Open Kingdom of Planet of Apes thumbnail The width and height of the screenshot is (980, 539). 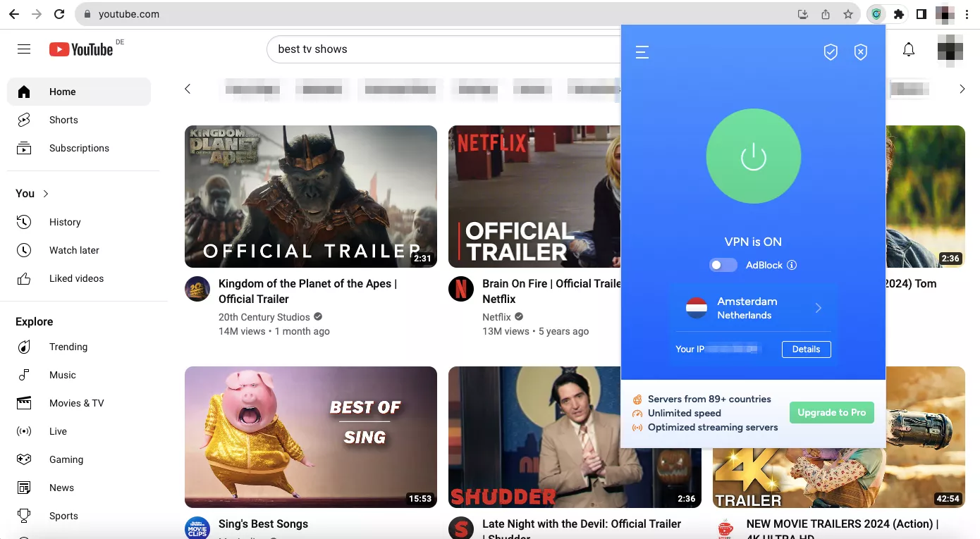tap(310, 197)
